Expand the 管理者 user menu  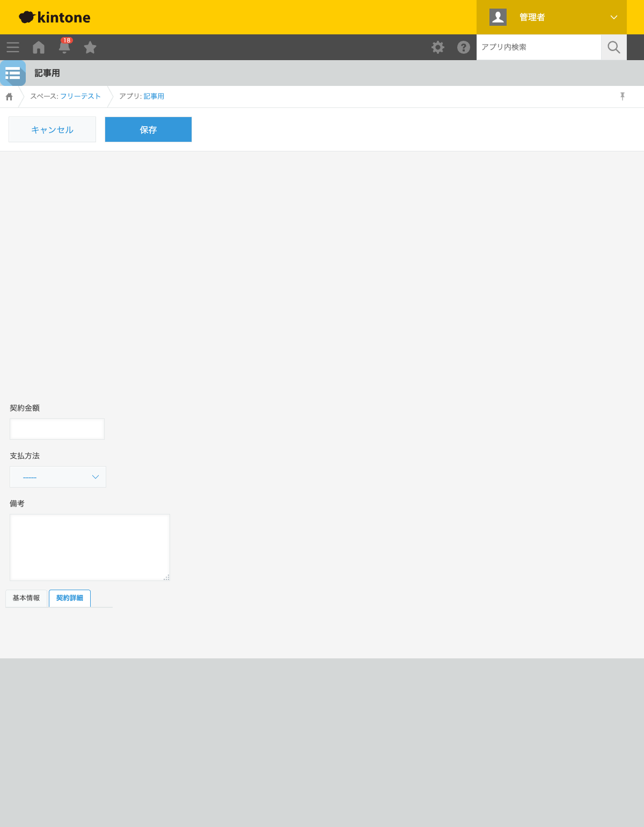click(x=614, y=17)
